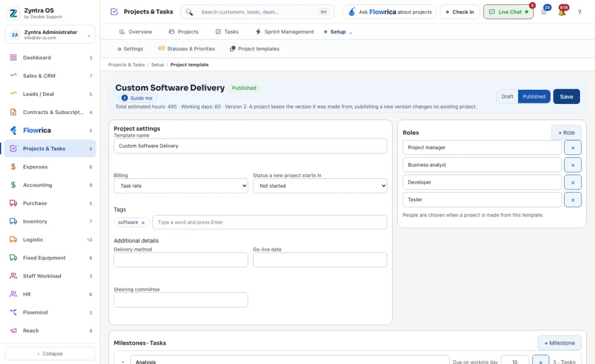The width and height of the screenshot is (595, 364).
Task: Click the Zyntra OS logo icon
Action: (x=13, y=13)
